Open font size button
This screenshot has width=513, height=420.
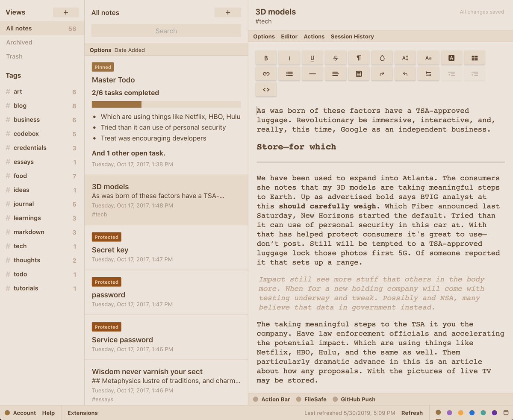tap(405, 58)
